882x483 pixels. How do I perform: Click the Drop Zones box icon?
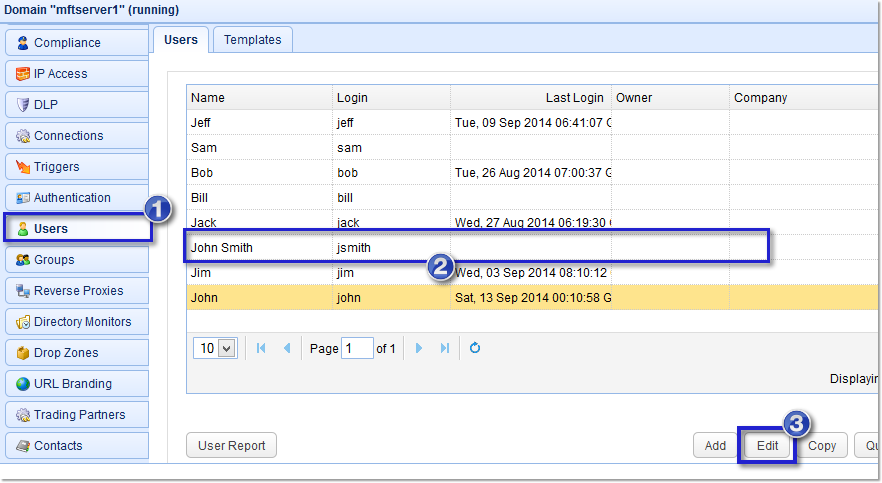[23, 353]
